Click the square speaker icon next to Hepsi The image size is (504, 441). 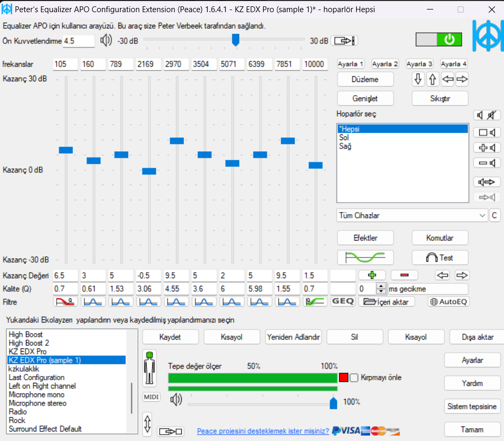tap(487, 132)
